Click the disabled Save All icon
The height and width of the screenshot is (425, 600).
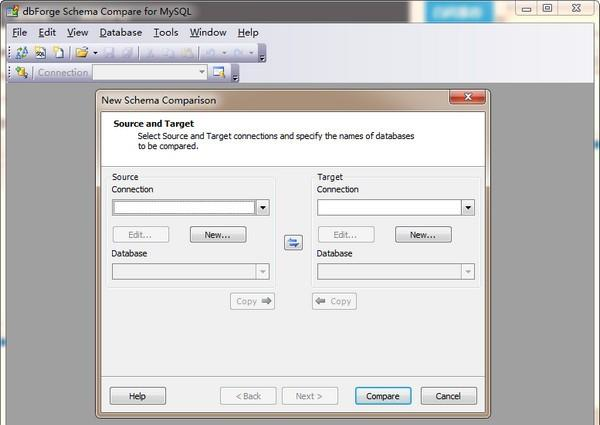click(126, 53)
